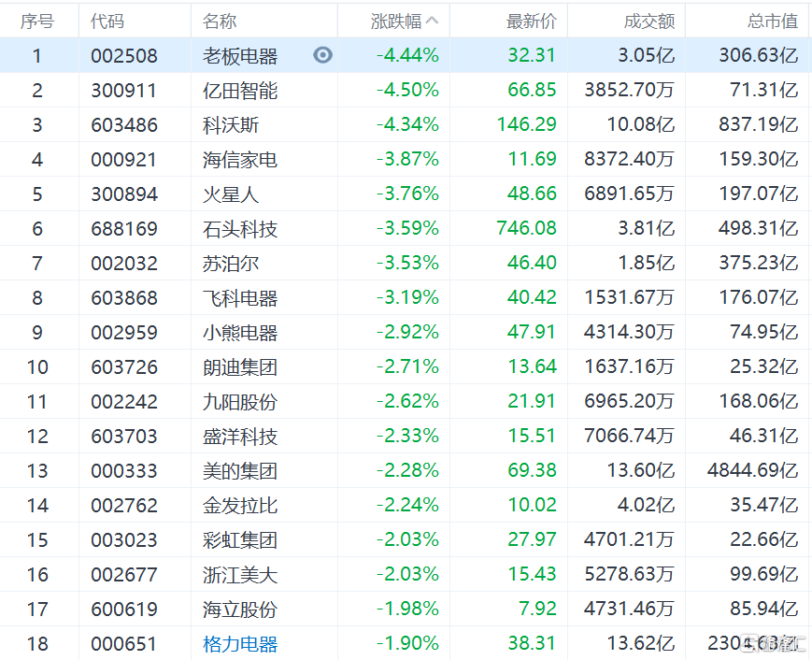Click the price 7.92
This screenshot has height=660, width=812.
pyautogui.click(x=538, y=609)
